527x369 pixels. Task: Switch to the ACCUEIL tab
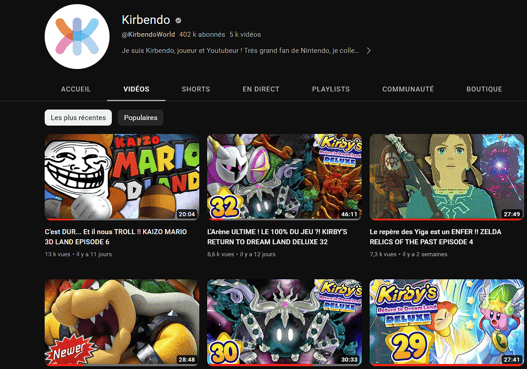point(76,89)
